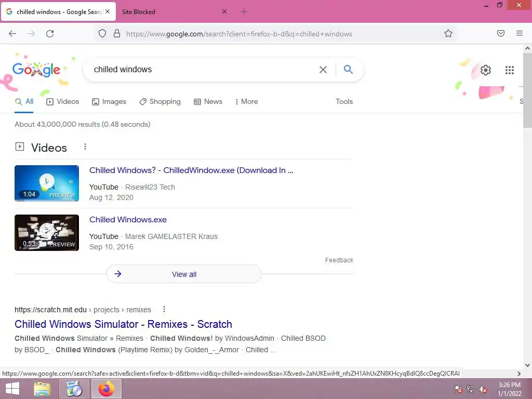
Task: Click the Marek GAMELASTER Kraus channel name
Action: pyautogui.click(x=171, y=236)
